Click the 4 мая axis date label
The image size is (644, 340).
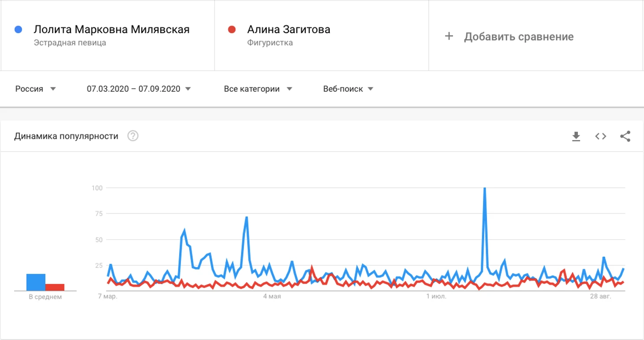(x=272, y=296)
